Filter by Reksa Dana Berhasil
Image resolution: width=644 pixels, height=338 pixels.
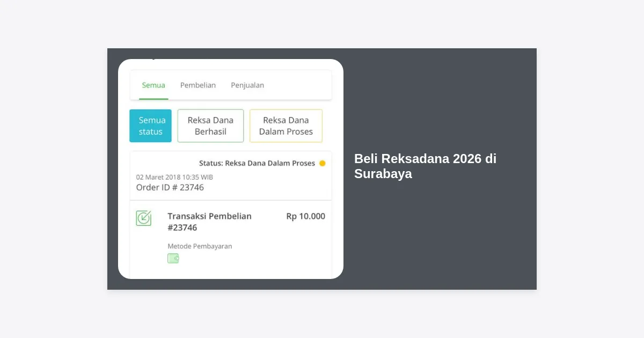[210, 126]
